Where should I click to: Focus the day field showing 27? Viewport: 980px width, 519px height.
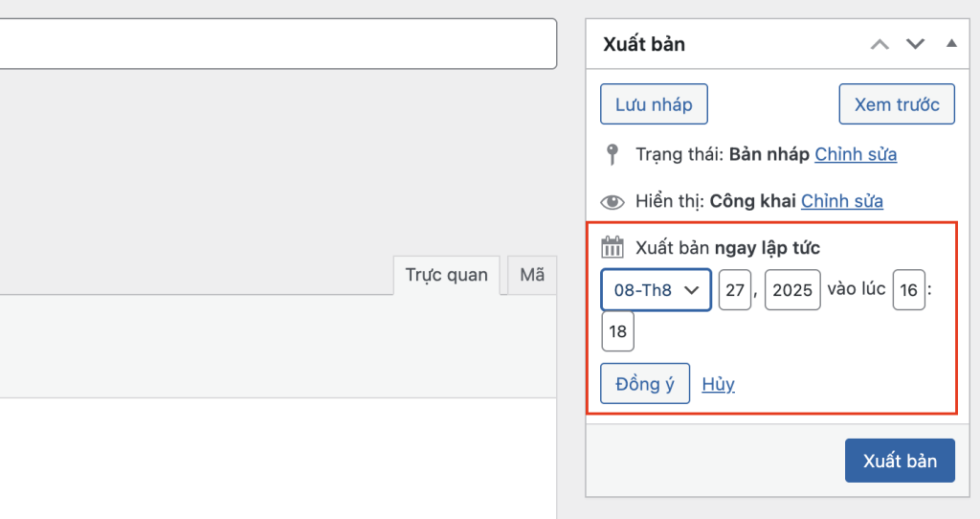click(x=735, y=290)
